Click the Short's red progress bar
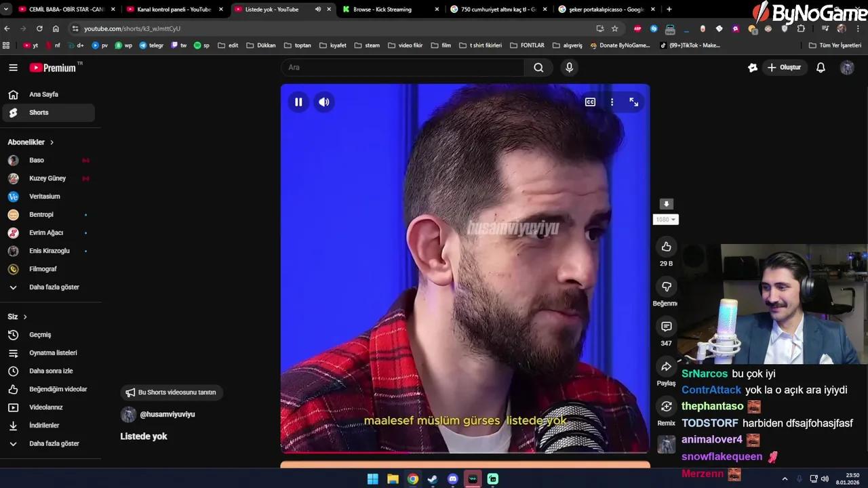 click(x=465, y=451)
